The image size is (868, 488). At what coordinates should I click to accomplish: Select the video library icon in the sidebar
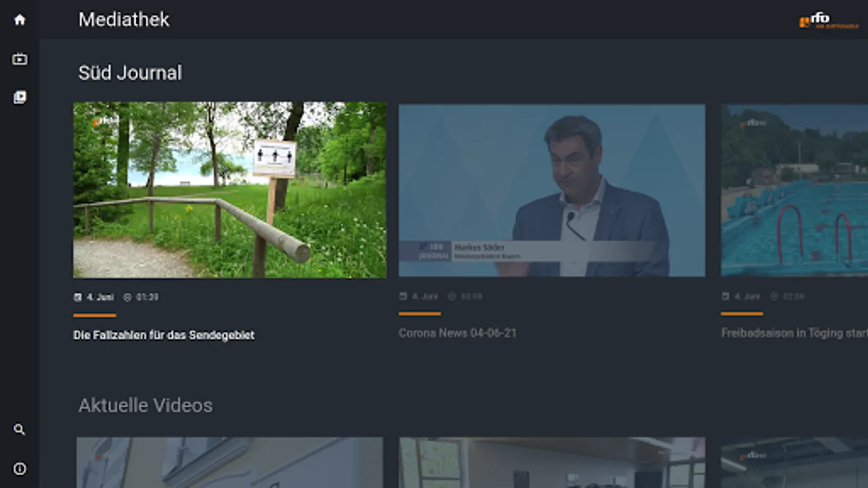[20, 97]
